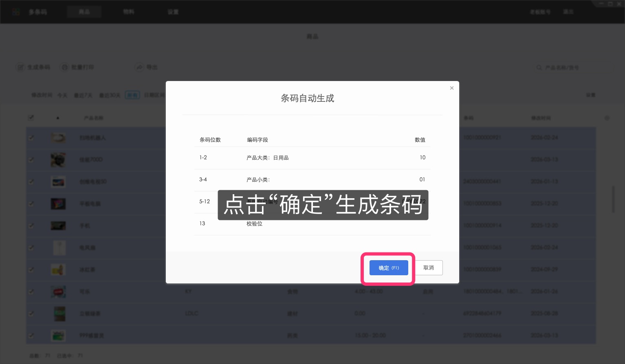The height and width of the screenshot is (364, 625).
Task: Click the 设置 link above the product table
Action: pyautogui.click(x=591, y=94)
